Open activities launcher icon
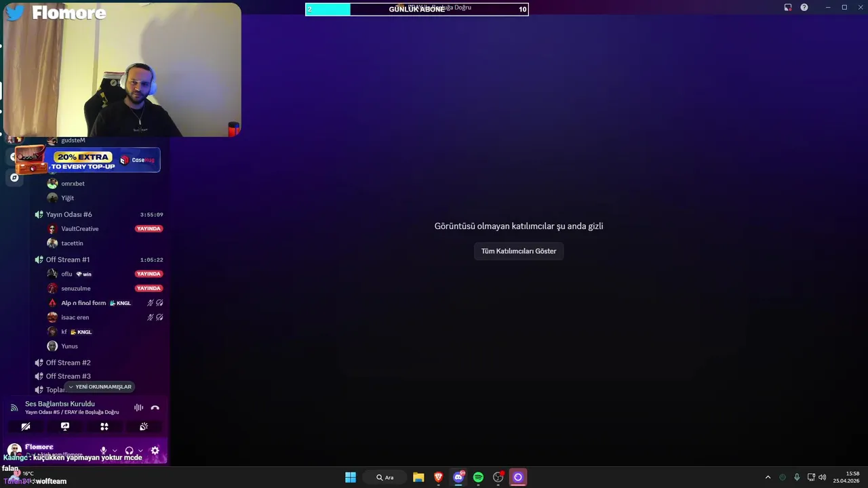This screenshot has width=868, height=488. pos(104,426)
